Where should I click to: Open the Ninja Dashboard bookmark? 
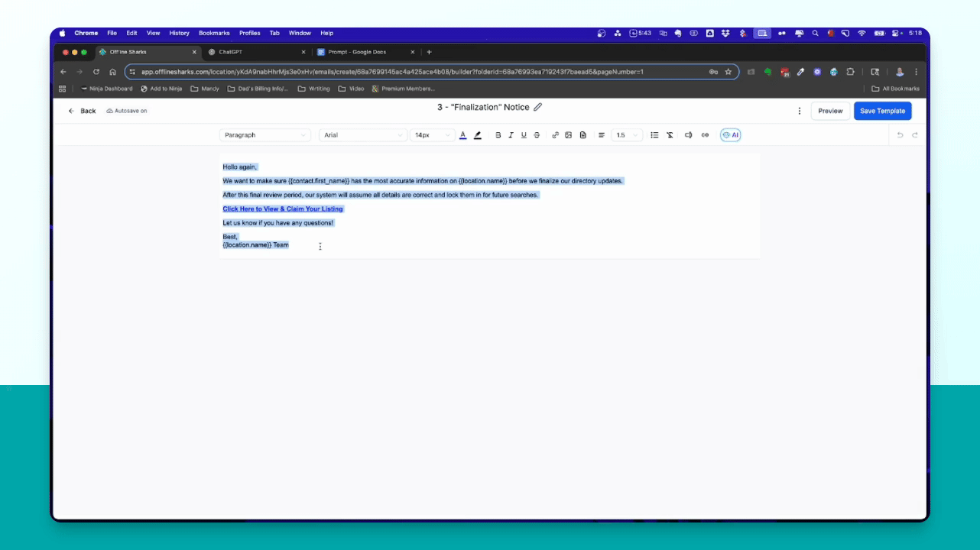105,89
